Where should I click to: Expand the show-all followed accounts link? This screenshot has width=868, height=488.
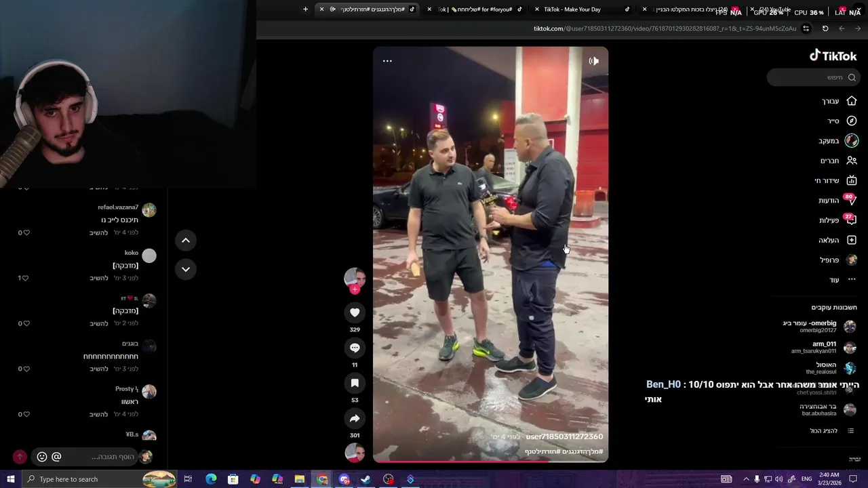tap(832, 430)
